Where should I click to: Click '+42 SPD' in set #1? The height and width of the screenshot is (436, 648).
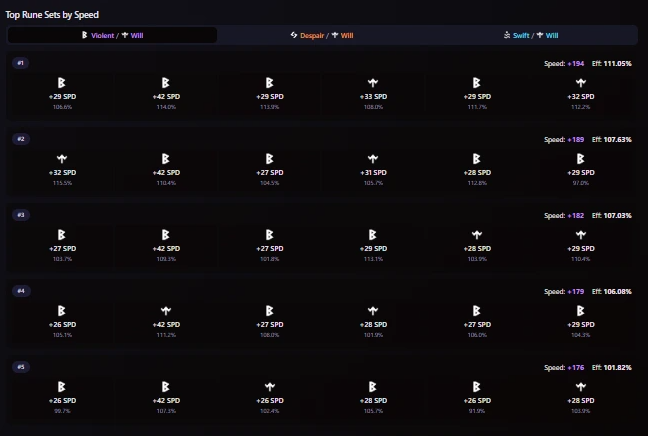click(166, 97)
